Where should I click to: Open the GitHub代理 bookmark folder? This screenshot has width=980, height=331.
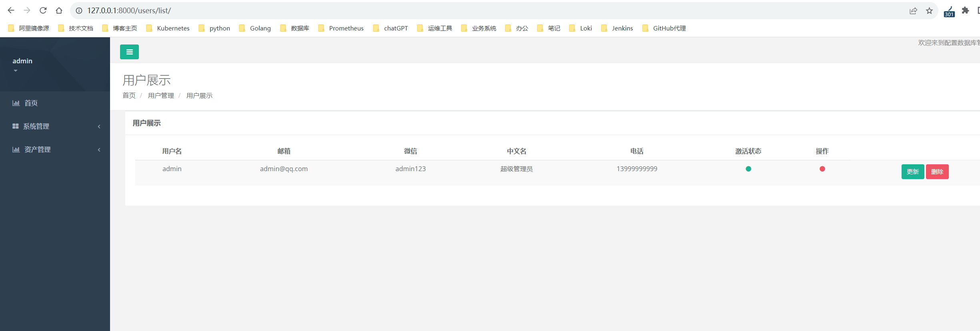pos(664,28)
